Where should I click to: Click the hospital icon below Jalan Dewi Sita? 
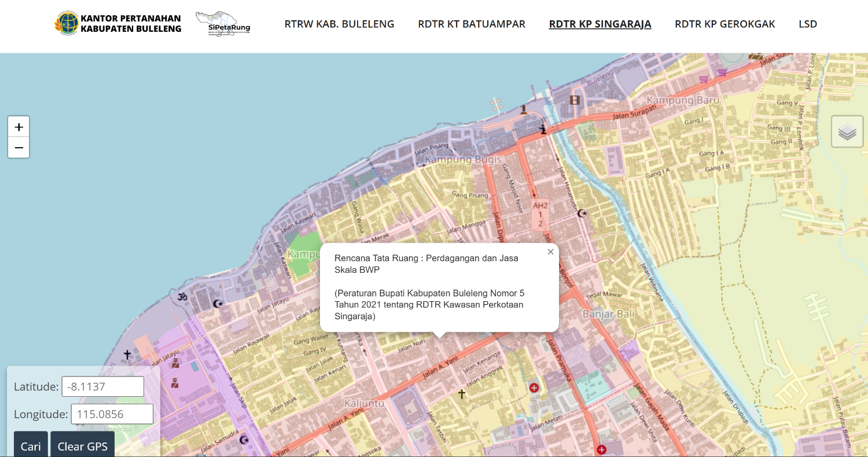coord(602,449)
